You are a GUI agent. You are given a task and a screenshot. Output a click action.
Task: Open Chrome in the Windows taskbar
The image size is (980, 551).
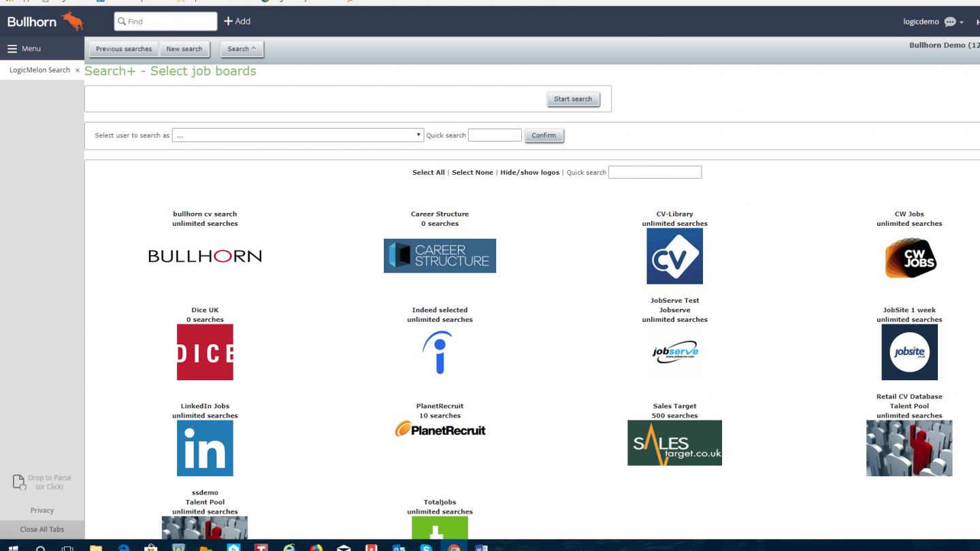point(454,547)
